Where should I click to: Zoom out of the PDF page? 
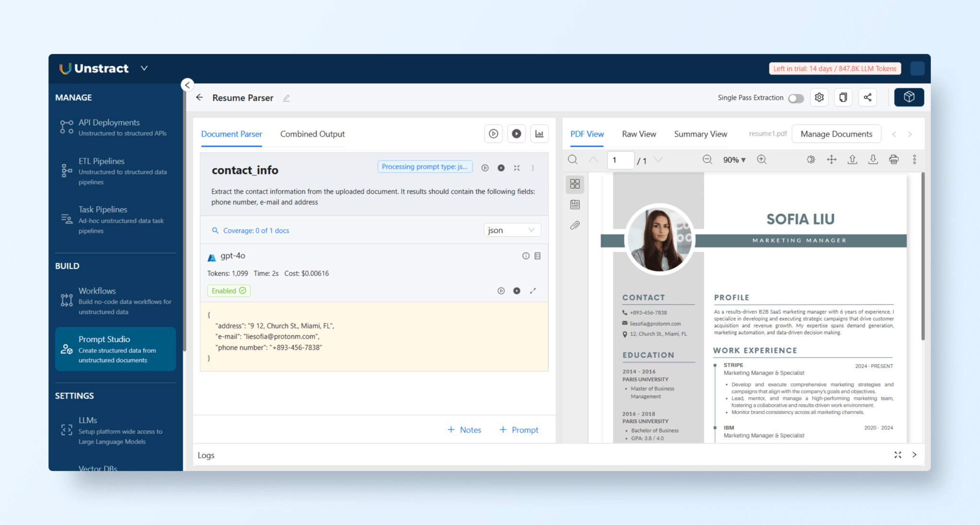(707, 159)
